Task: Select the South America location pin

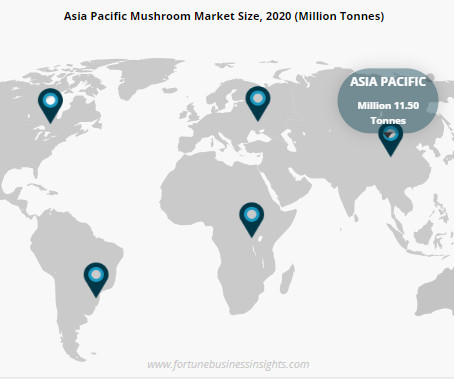Action: [96, 280]
